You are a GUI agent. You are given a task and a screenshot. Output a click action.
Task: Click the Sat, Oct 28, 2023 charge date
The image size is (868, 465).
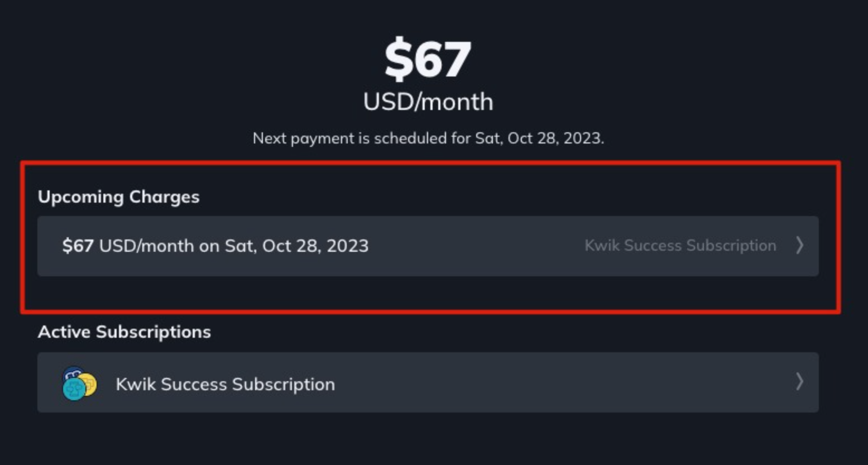tap(296, 246)
